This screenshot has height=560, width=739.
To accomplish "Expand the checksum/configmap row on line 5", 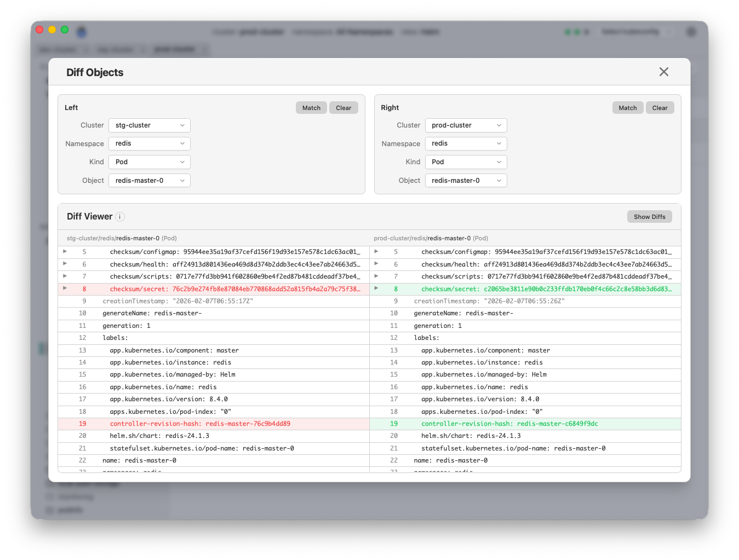I will click(65, 252).
